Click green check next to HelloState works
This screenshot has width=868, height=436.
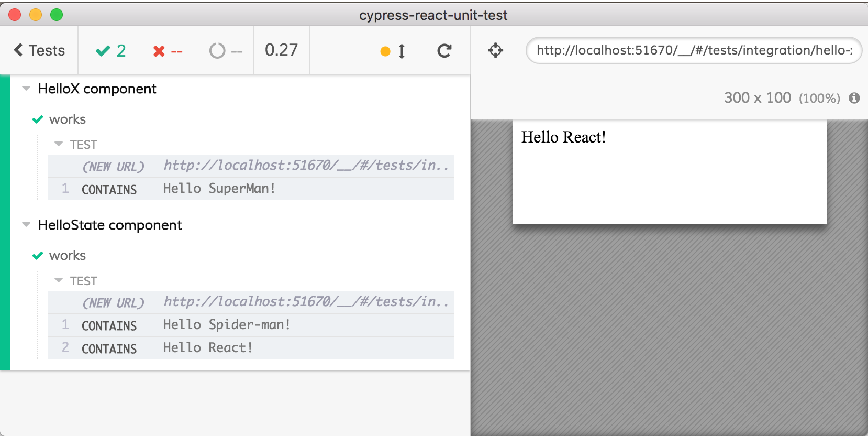38,256
